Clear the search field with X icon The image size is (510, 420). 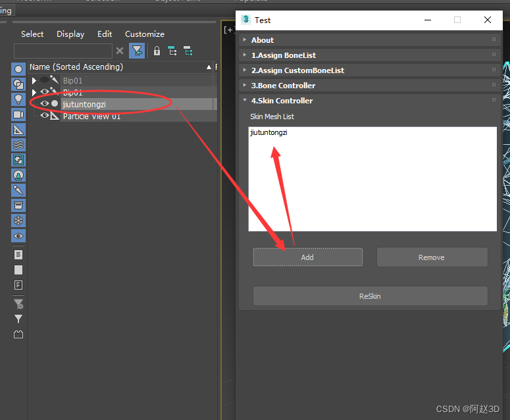pyautogui.click(x=120, y=51)
